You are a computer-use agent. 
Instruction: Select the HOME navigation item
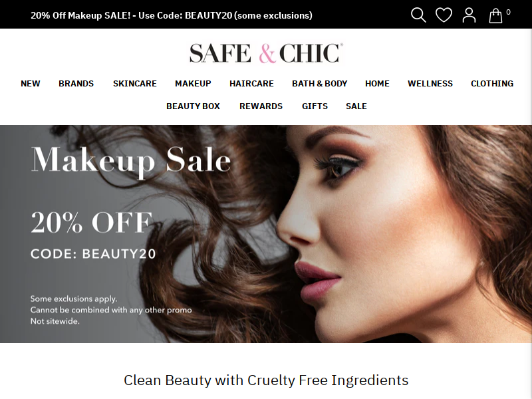point(377,84)
